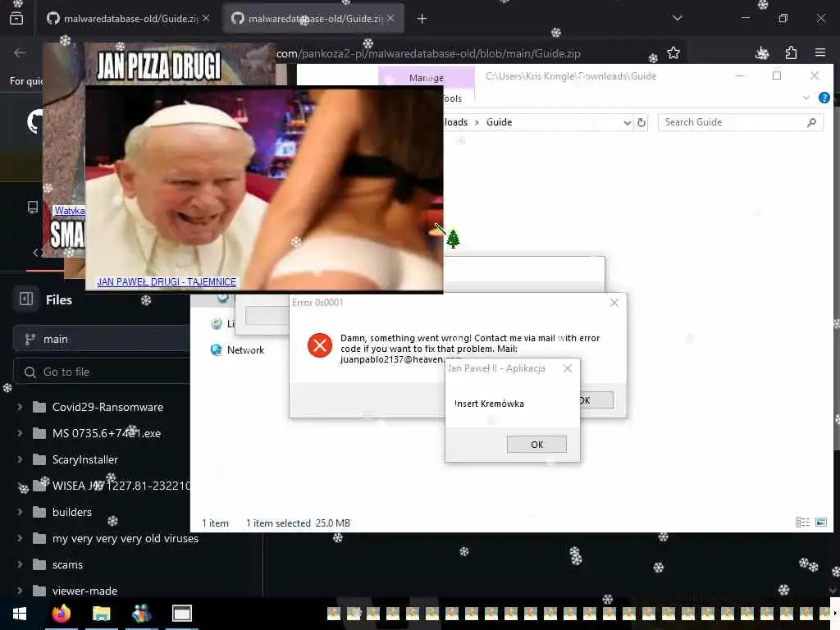Viewport: 840px width, 630px height.
Task: Open the Firefox downloads panel
Action: 762,52
